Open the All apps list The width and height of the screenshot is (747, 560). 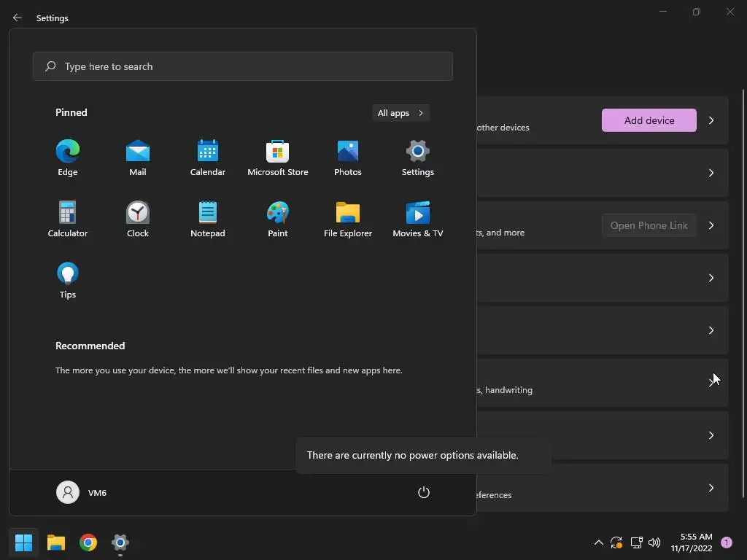tap(400, 113)
